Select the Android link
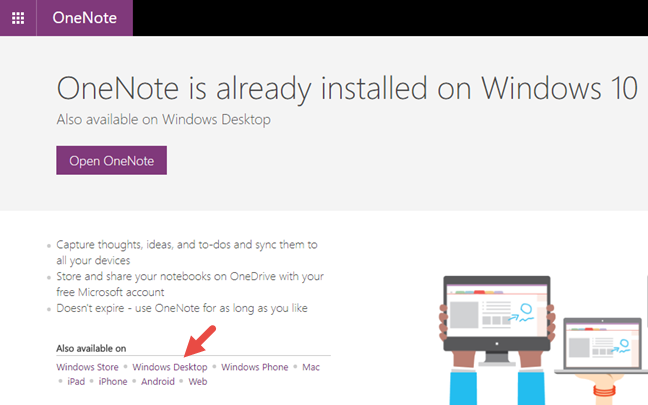This screenshot has height=405, width=648. coord(158,381)
